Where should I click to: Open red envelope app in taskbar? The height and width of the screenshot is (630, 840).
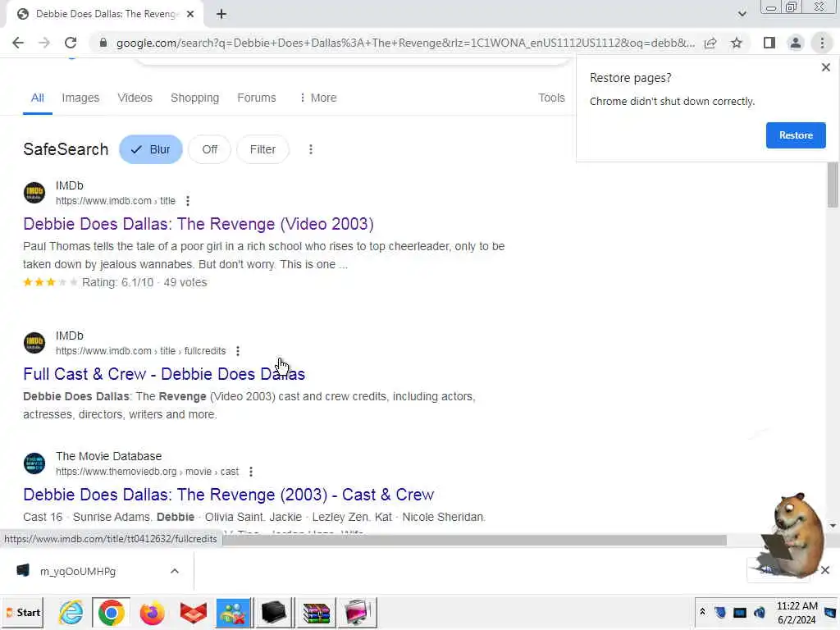point(193,612)
